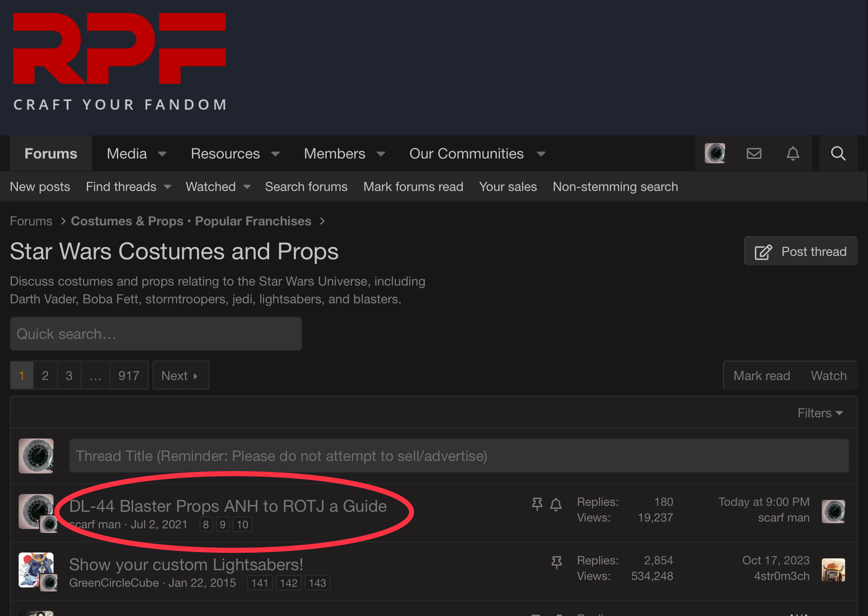Click the pagination ellipsis jump button
Viewport: 868px width, 616px height.
pyautogui.click(x=95, y=375)
